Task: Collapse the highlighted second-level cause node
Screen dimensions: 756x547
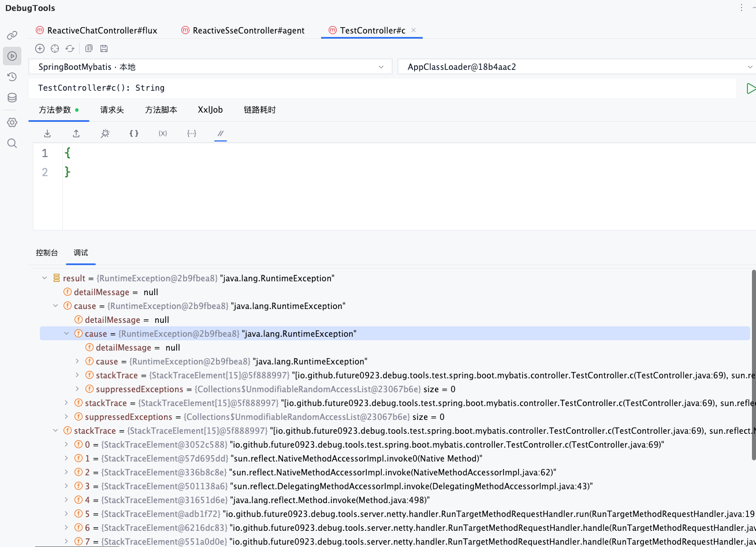Action: 66,334
